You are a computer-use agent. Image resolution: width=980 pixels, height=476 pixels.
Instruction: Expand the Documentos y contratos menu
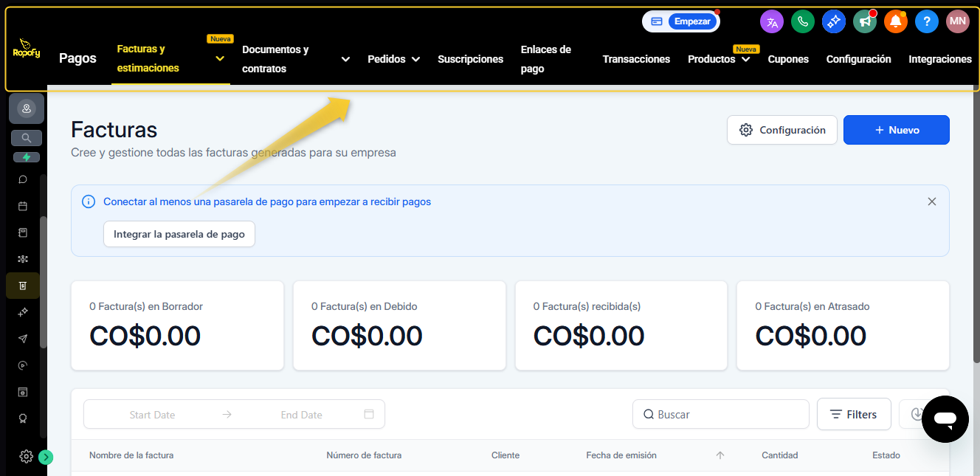345,60
